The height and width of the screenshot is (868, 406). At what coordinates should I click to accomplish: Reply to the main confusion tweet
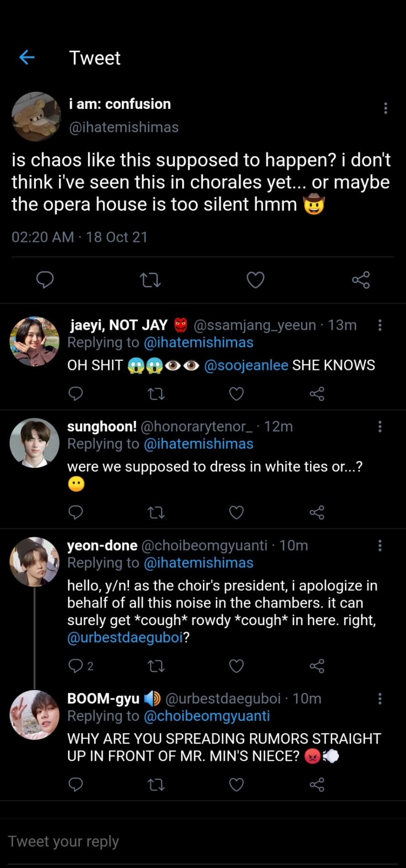pos(45,280)
